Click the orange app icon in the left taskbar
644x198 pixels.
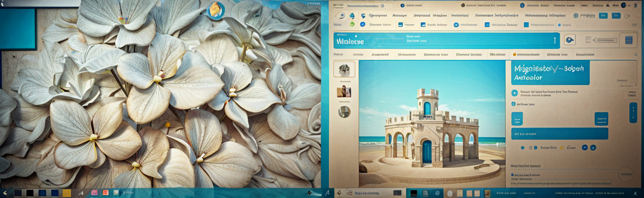[x=106, y=193]
